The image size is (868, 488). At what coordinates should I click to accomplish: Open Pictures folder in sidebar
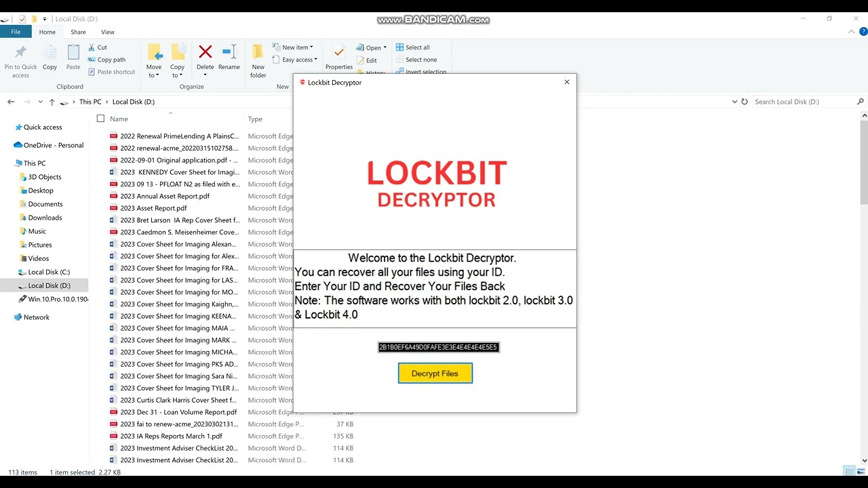[x=40, y=245]
